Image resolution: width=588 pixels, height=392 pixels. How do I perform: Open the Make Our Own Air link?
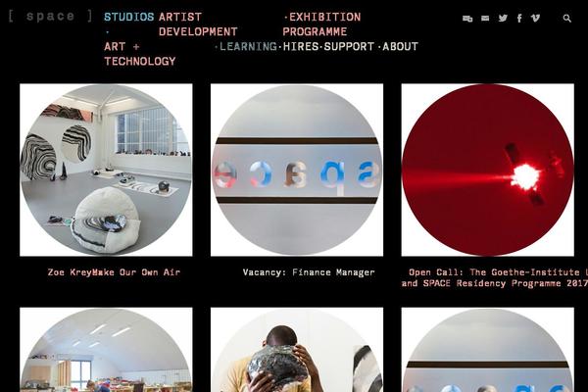coord(136,272)
